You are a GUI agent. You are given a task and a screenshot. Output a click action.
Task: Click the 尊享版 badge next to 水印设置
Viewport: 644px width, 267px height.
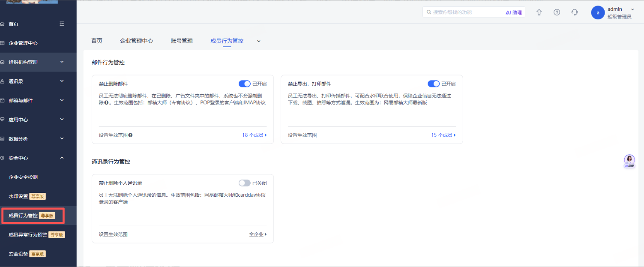(x=37, y=196)
